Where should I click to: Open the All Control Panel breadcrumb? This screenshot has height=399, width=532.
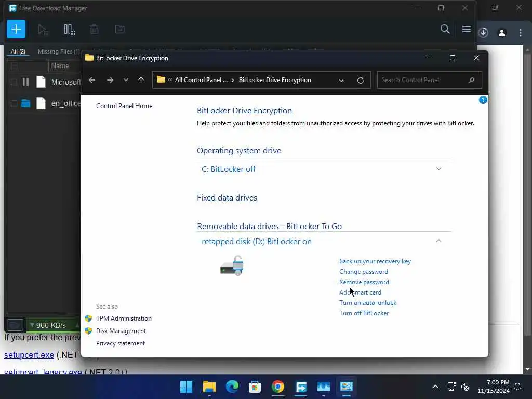point(201,80)
